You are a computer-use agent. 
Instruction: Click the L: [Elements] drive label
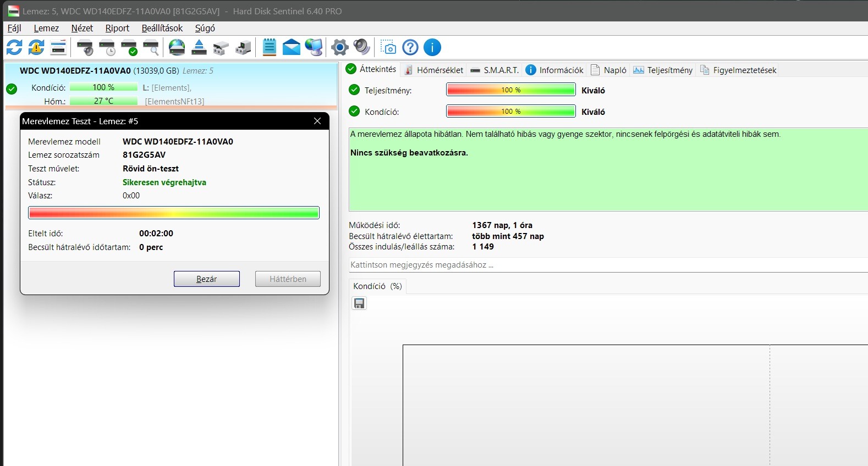[x=167, y=88]
